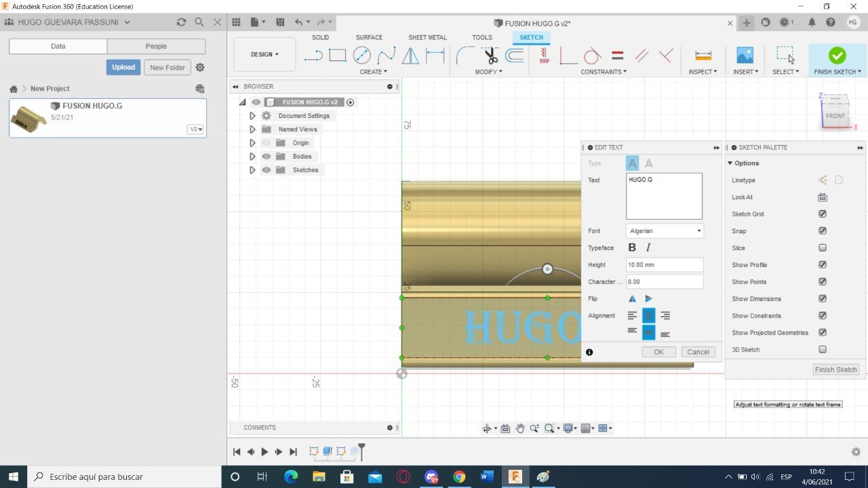
Task: Select the Rectangle sketch tool
Action: point(337,56)
